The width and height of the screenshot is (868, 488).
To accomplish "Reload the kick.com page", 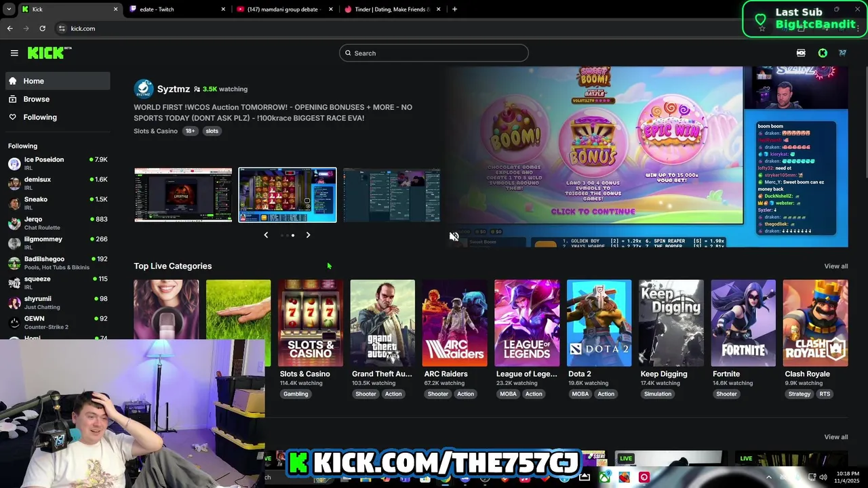I will tap(42, 28).
